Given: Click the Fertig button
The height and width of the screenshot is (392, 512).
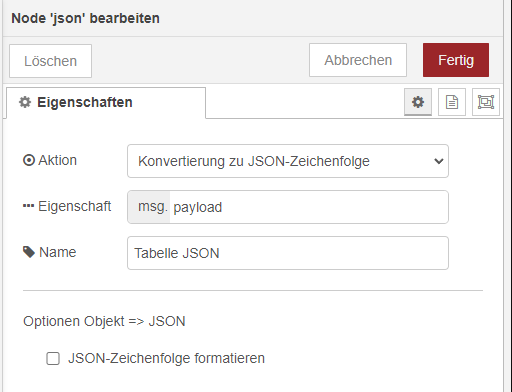Looking at the screenshot, I should pos(456,60).
